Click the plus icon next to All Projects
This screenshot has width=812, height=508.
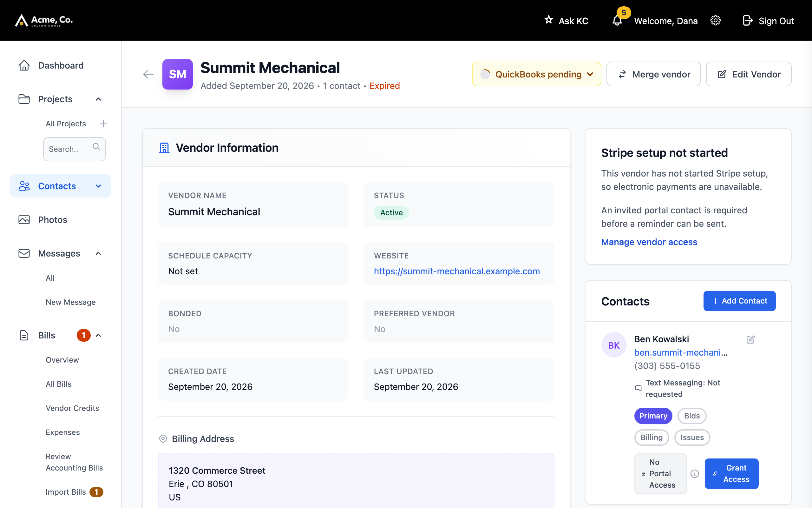point(103,124)
